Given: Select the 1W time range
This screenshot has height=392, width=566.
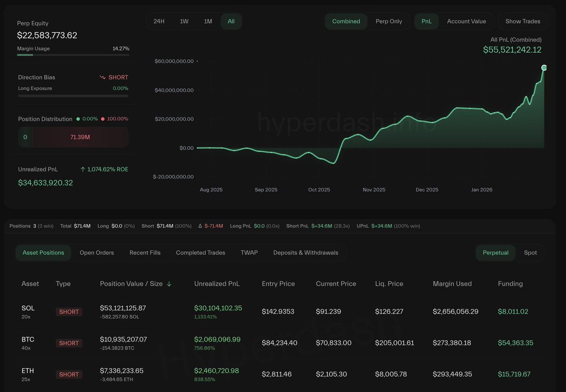Looking at the screenshot, I should 184,21.
